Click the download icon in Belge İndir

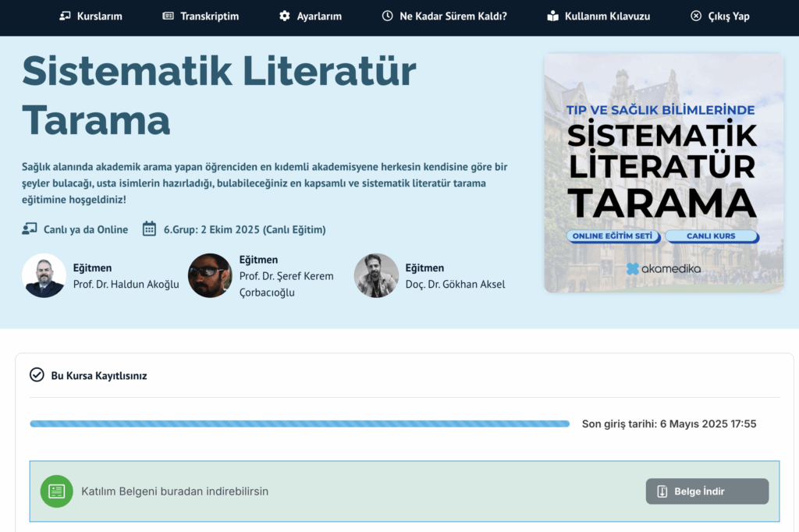tap(662, 491)
